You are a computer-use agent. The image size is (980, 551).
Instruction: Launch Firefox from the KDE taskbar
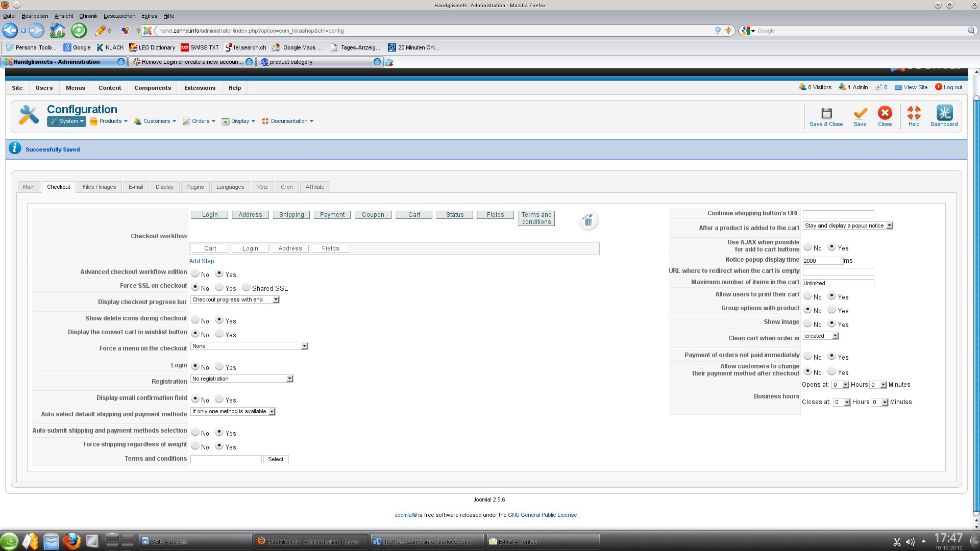pyautogui.click(x=71, y=541)
